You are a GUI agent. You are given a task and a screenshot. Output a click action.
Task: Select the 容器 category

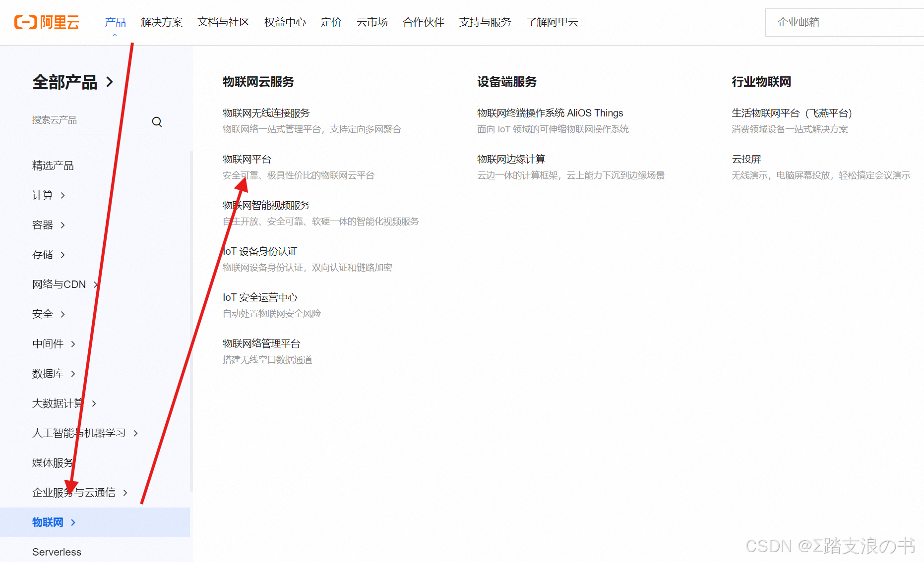(43, 225)
